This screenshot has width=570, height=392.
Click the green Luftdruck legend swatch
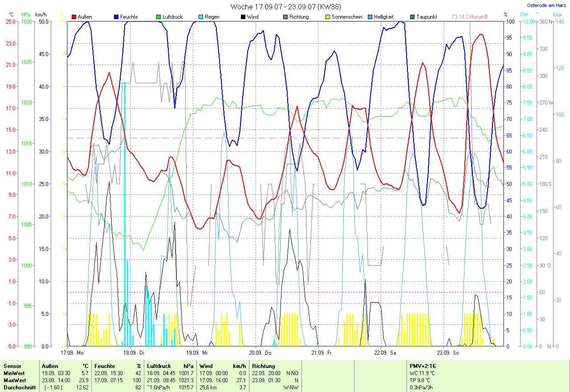tap(159, 17)
